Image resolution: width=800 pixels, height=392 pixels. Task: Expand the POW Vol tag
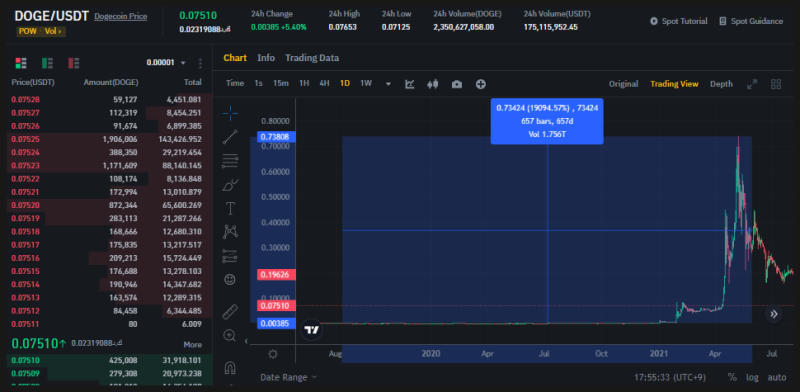pos(42,31)
